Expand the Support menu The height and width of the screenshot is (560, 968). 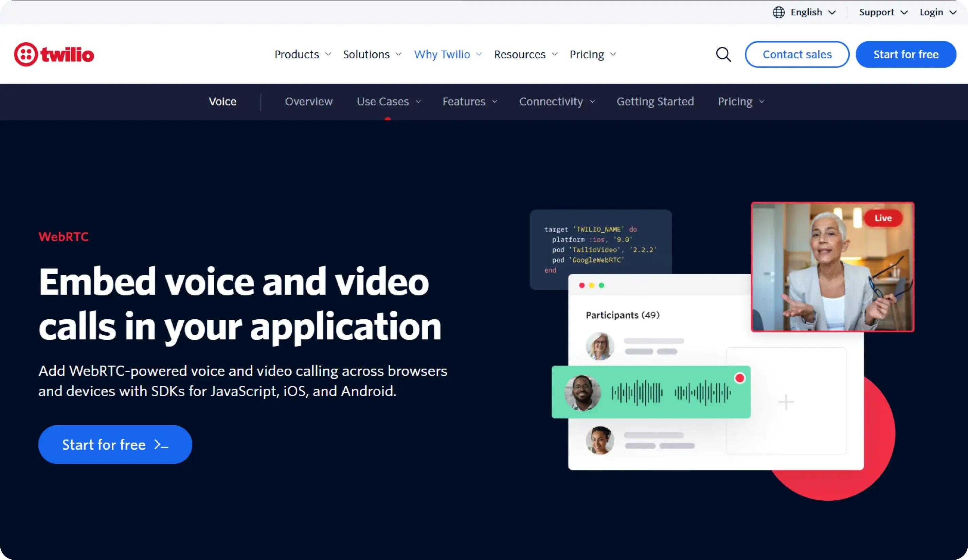point(883,12)
